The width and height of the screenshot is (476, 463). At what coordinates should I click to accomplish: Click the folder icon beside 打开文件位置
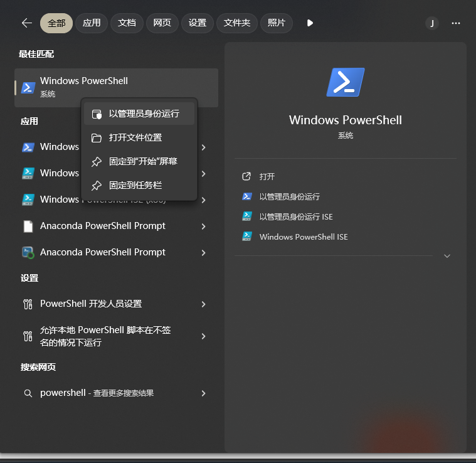97,138
